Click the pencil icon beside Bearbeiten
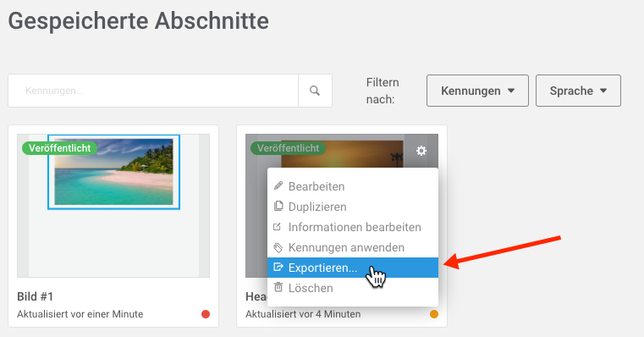 click(278, 186)
